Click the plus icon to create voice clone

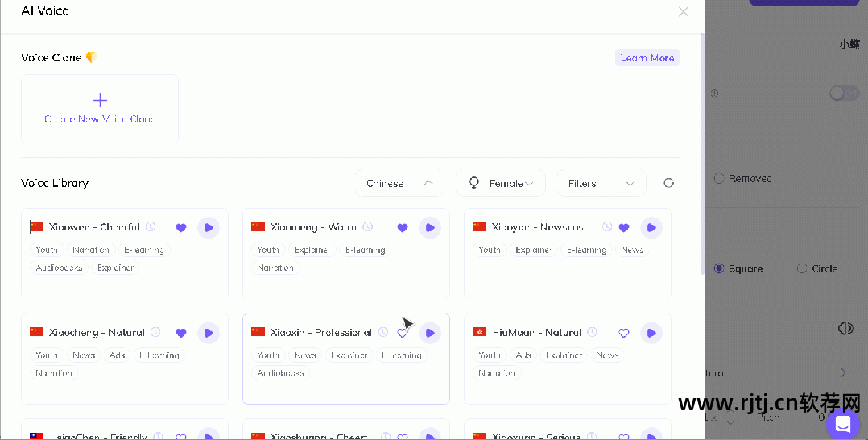100,101
